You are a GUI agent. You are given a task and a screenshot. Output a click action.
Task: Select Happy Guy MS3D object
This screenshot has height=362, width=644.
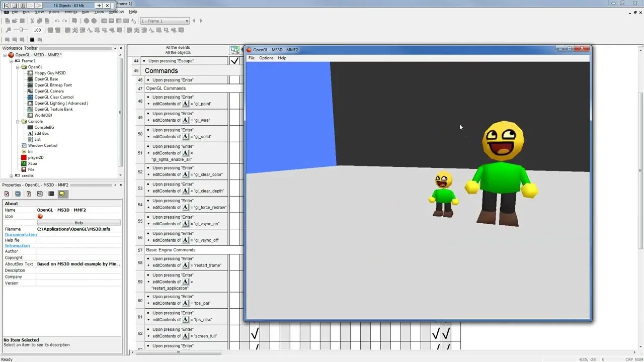tap(50, 73)
